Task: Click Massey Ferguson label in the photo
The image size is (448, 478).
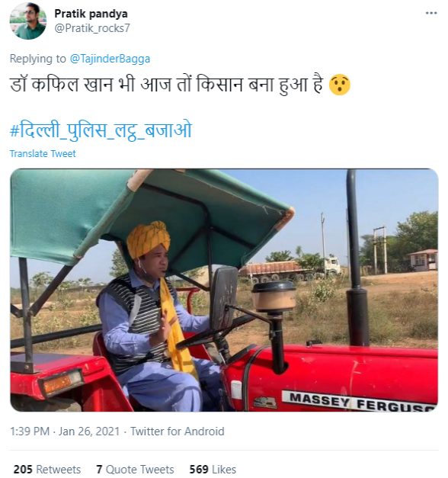Action: coord(360,400)
